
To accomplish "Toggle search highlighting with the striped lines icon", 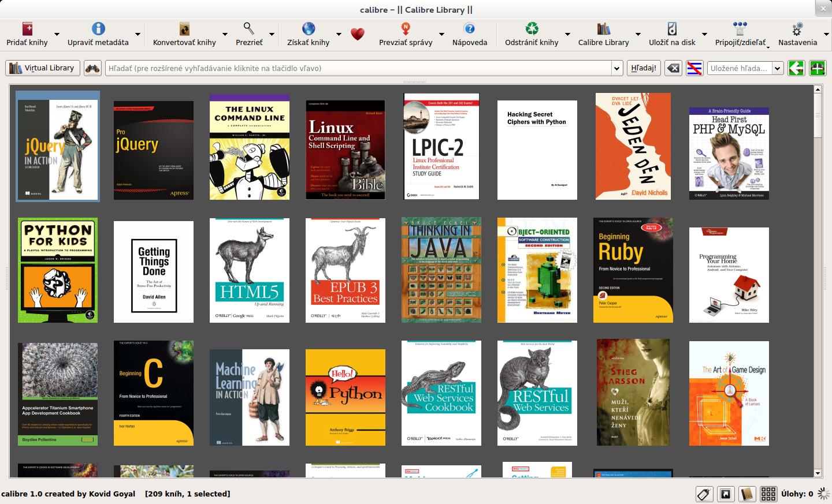I will tap(694, 68).
